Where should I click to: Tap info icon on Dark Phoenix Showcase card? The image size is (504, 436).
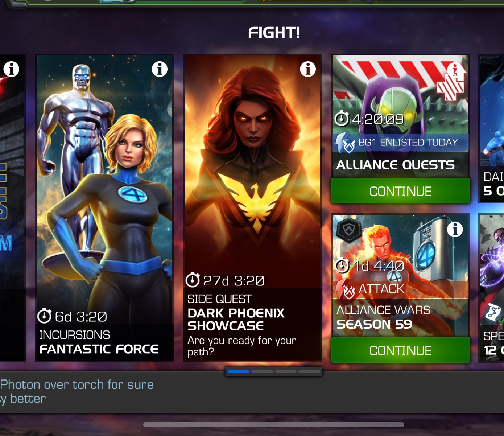click(x=308, y=69)
